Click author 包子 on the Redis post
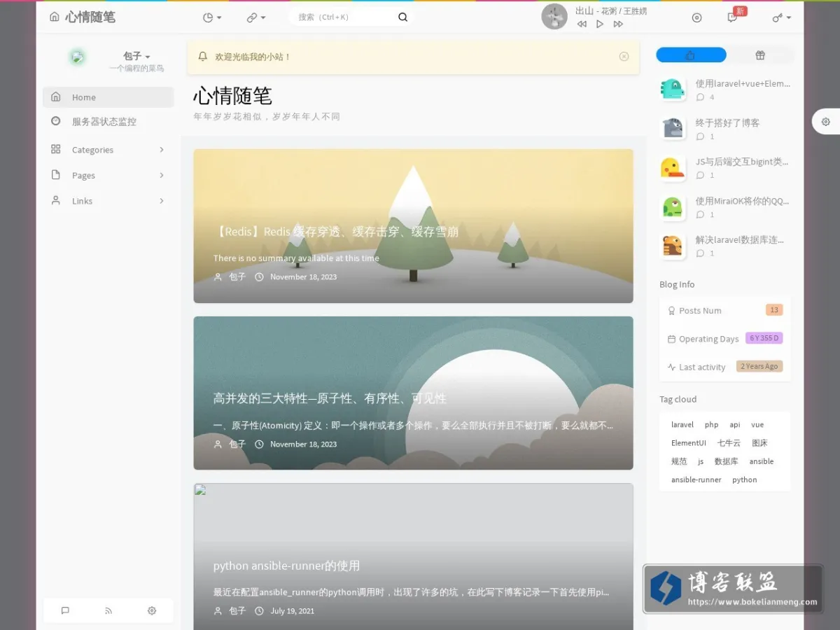This screenshot has height=630, width=840. (x=237, y=277)
